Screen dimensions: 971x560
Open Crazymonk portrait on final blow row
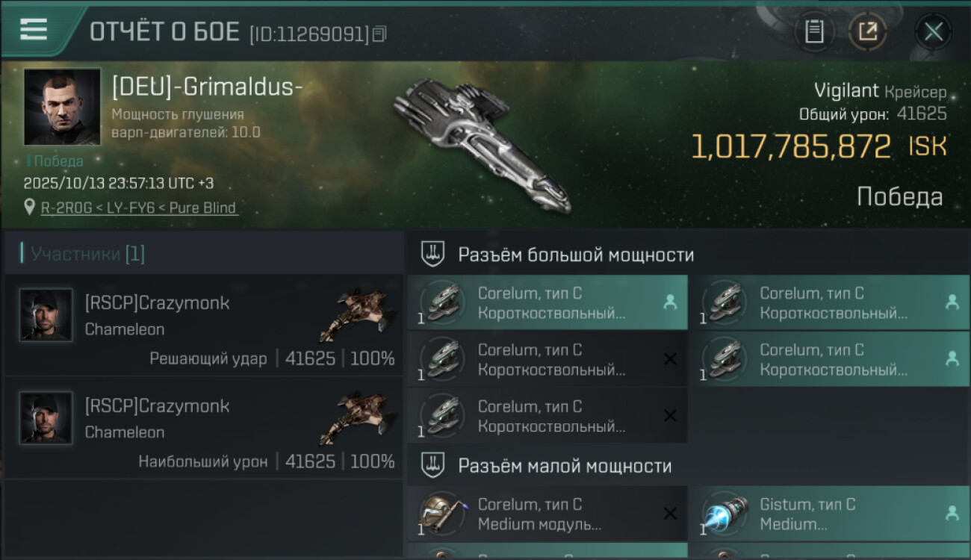(46, 315)
